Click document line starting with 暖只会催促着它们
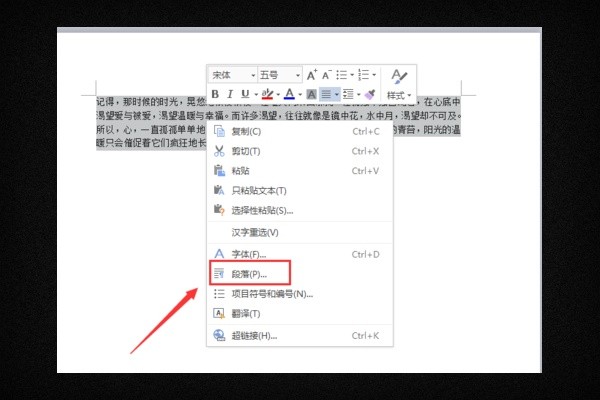This screenshot has width=600, height=400. pyautogui.click(x=151, y=143)
